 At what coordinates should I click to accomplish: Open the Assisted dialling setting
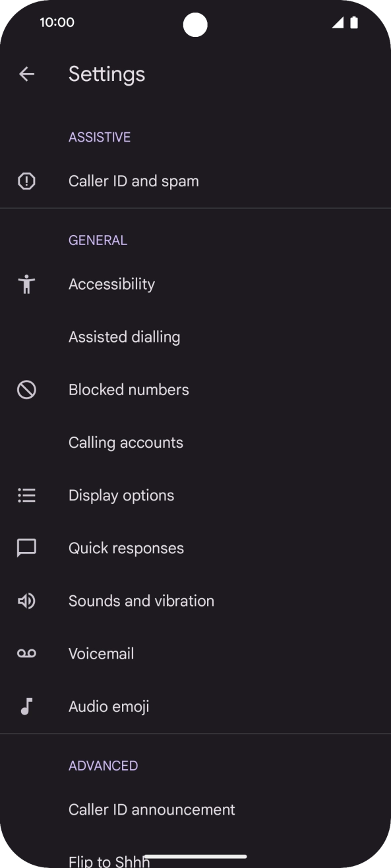[x=124, y=337]
